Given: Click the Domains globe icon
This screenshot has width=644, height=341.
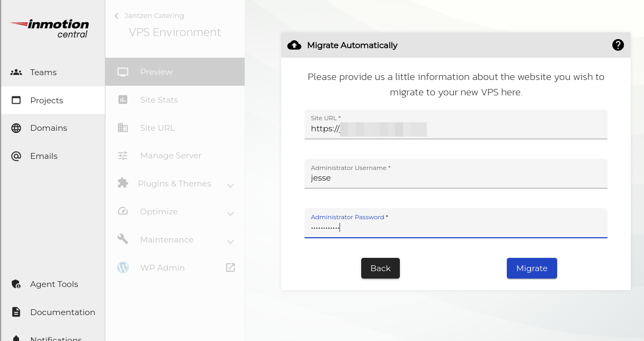Looking at the screenshot, I should pyautogui.click(x=16, y=128).
